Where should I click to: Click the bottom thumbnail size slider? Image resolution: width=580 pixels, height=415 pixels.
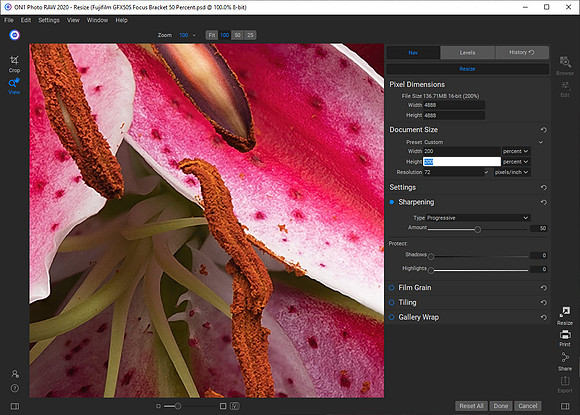[x=178, y=406]
